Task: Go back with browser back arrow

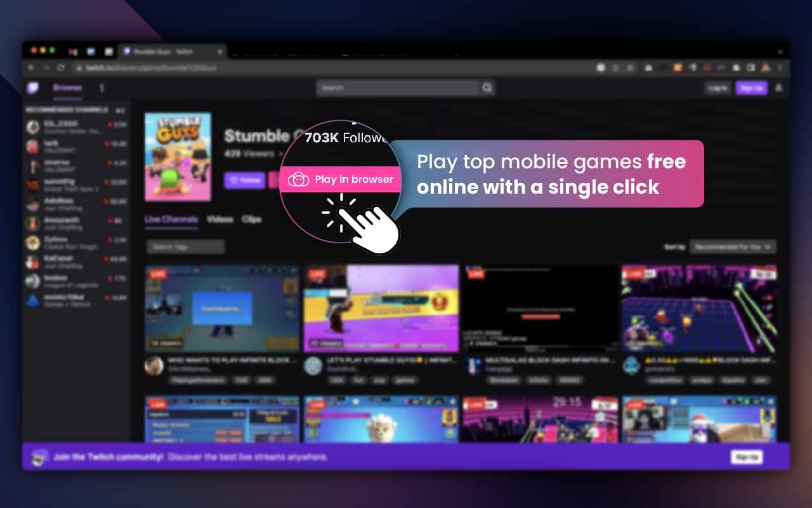Action: [31, 67]
